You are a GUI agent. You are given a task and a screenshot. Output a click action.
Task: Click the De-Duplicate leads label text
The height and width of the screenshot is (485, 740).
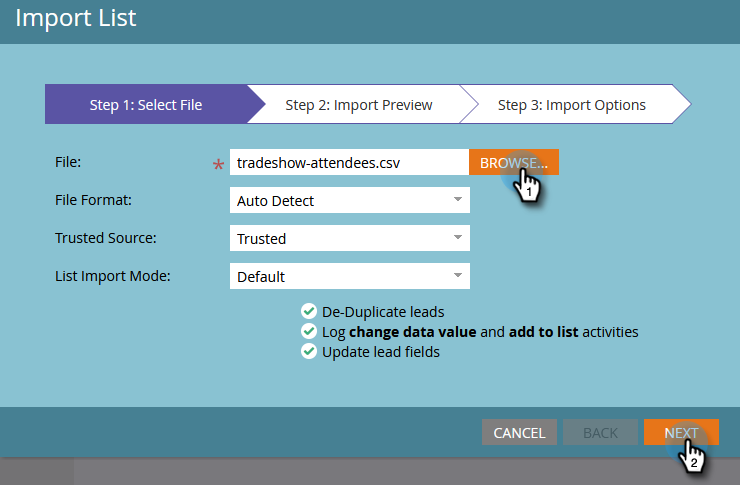[x=383, y=312]
